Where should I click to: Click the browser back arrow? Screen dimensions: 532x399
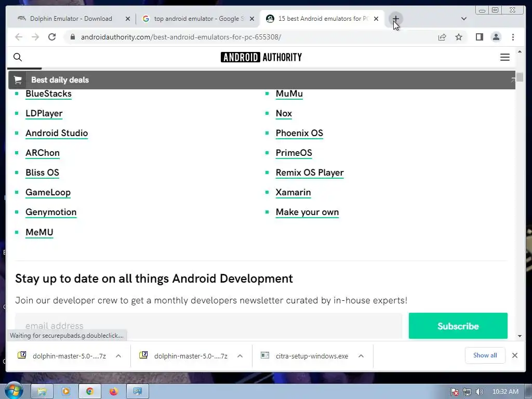point(19,37)
